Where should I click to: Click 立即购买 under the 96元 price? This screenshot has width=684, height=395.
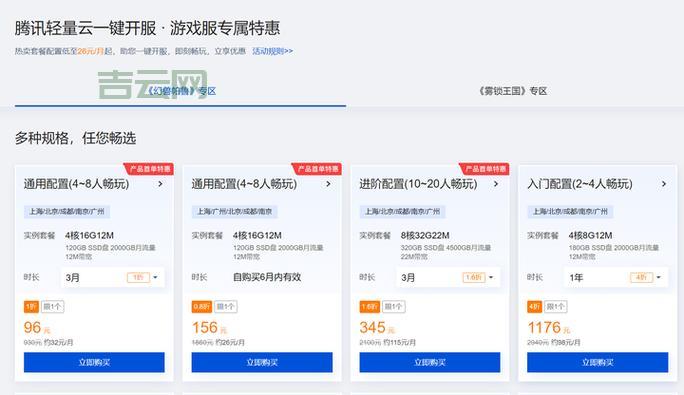point(94,362)
